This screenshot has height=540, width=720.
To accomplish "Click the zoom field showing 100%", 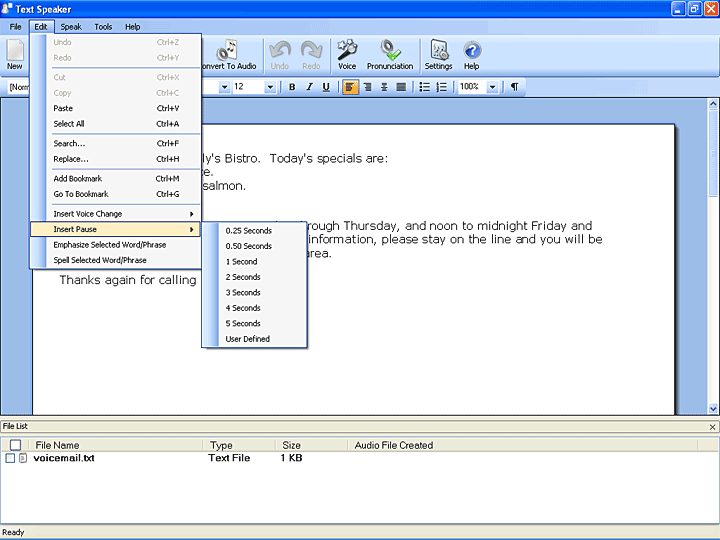I will pyautogui.click(x=472, y=87).
